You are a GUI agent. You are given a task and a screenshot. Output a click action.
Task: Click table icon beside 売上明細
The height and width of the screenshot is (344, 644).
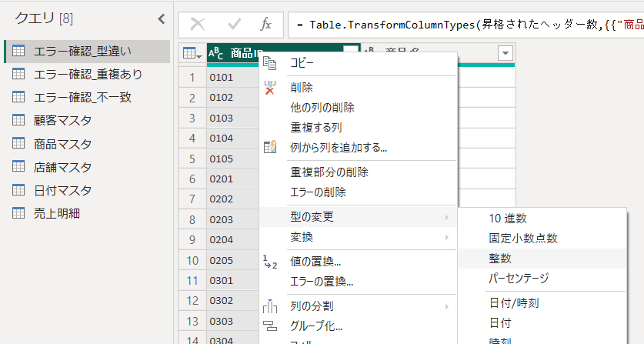pos(18,213)
